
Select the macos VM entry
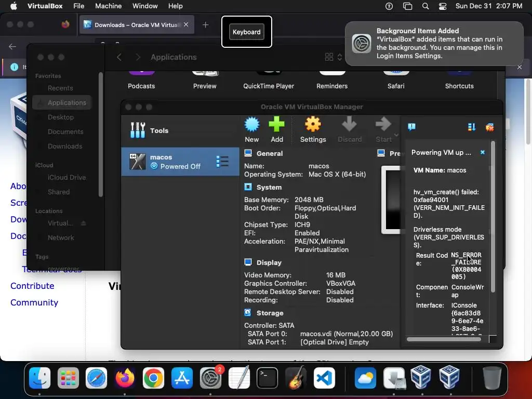(x=180, y=162)
